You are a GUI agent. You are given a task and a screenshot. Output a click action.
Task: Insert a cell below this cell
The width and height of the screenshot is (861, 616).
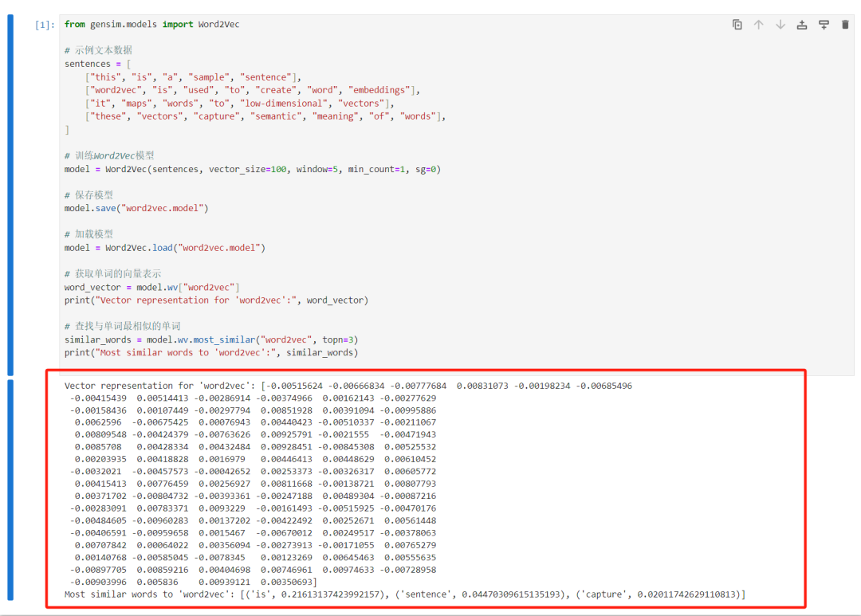click(x=824, y=25)
